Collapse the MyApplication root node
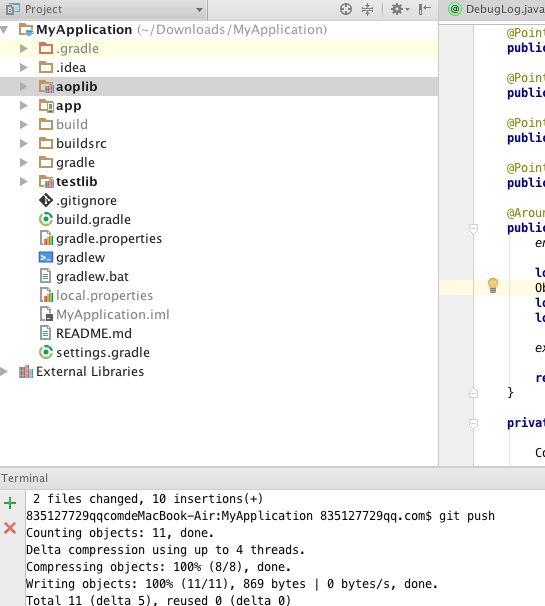The width and height of the screenshot is (545, 606). (x=4, y=30)
